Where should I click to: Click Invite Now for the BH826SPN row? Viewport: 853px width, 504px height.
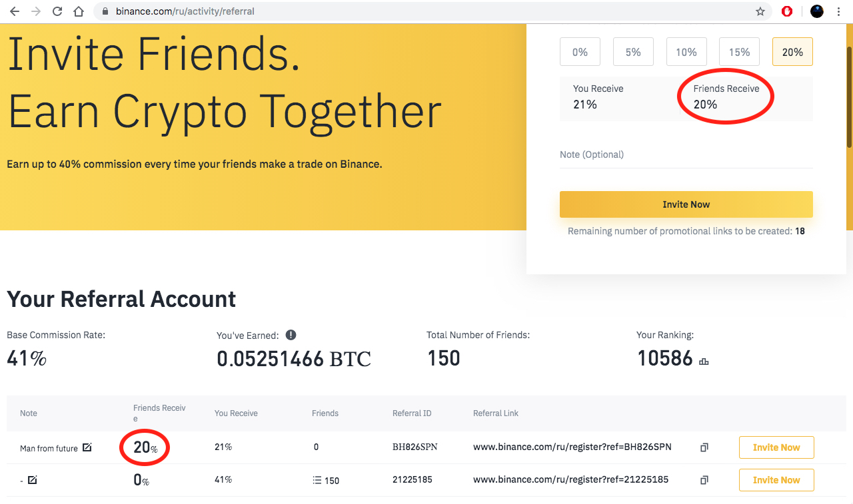pyautogui.click(x=776, y=447)
